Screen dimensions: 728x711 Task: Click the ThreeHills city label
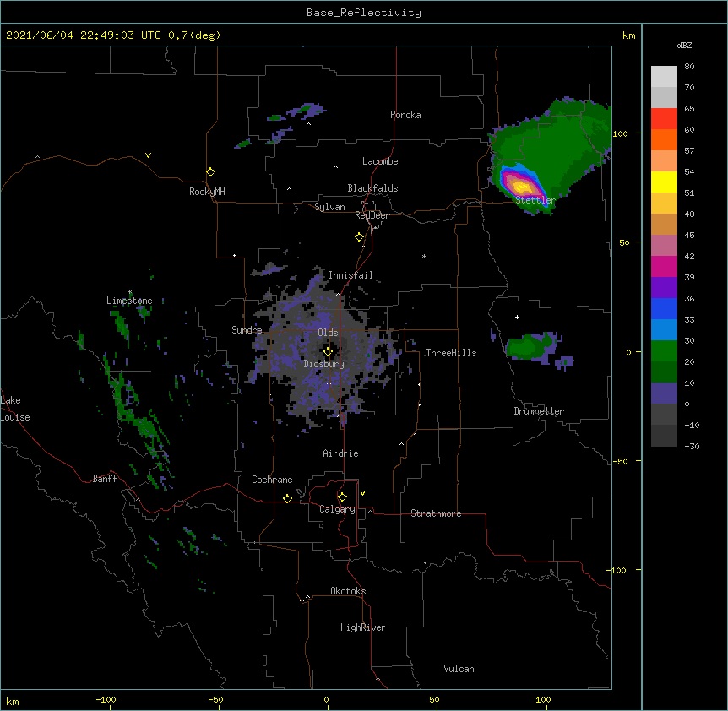pyautogui.click(x=451, y=353)
